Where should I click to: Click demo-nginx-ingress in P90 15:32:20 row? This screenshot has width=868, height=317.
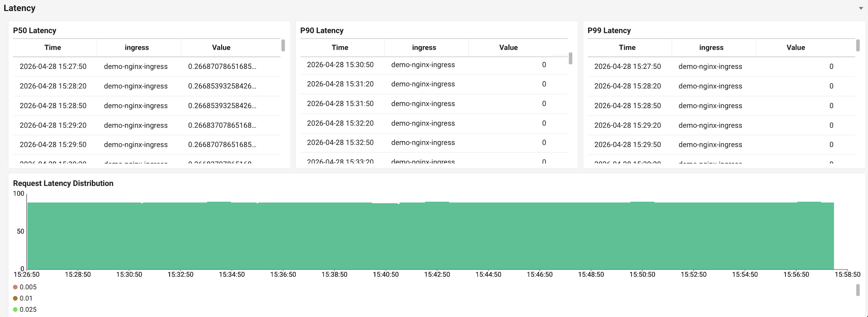pyautogui.click(x=423, y=124)
